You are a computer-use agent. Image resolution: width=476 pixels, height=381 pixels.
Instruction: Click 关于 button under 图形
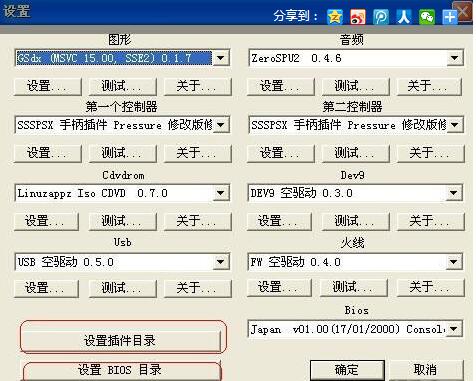198,86
